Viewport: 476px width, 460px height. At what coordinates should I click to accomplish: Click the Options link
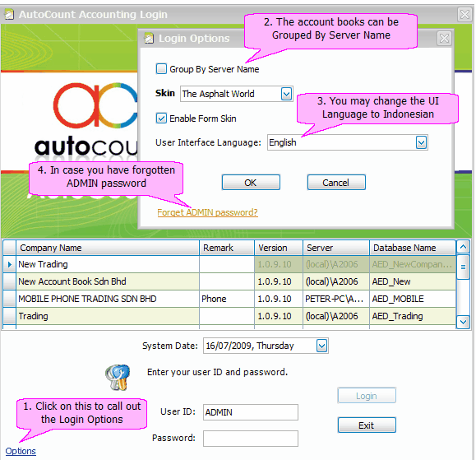(21, 451)
